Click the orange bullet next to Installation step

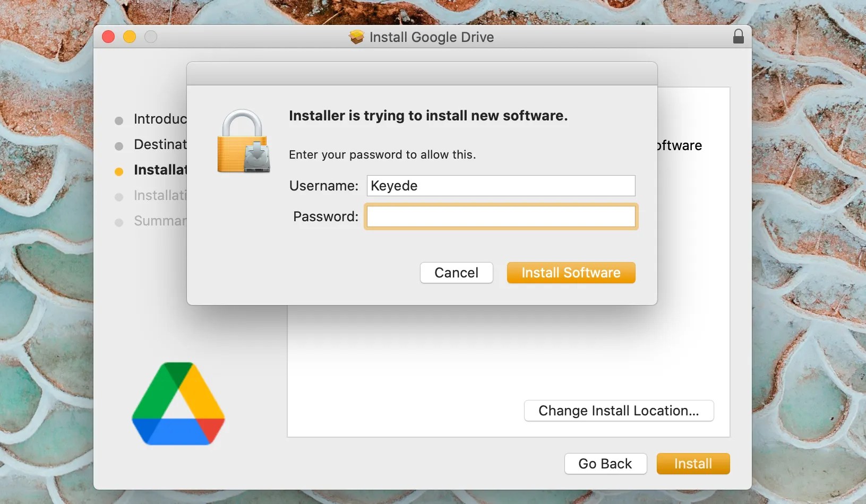119,171
